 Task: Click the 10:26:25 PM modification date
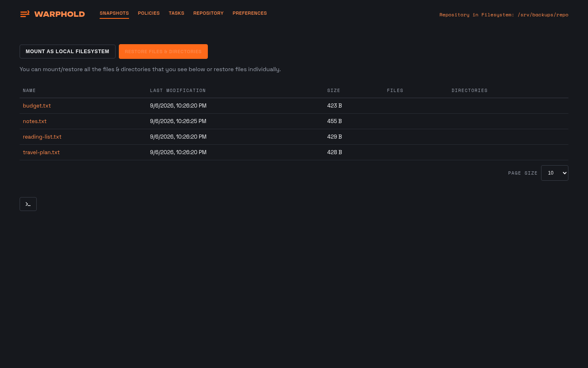click(x=178, y=121)
